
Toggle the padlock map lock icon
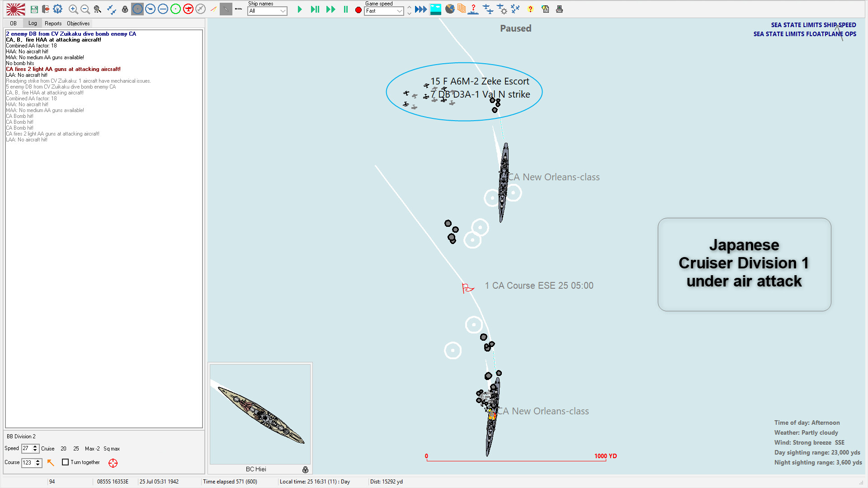coord(125,9)
